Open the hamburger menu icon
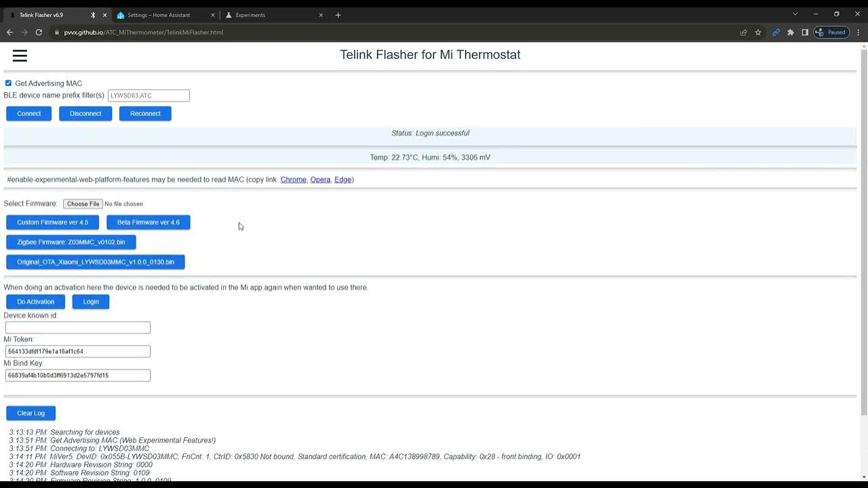The image size is (868, 488). [20, 56]
